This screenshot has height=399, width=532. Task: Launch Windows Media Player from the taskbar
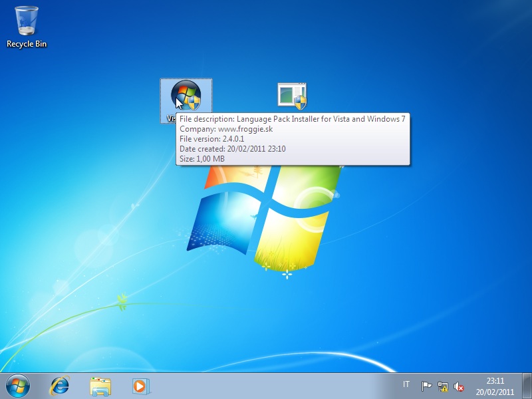(x=140, y=386)
